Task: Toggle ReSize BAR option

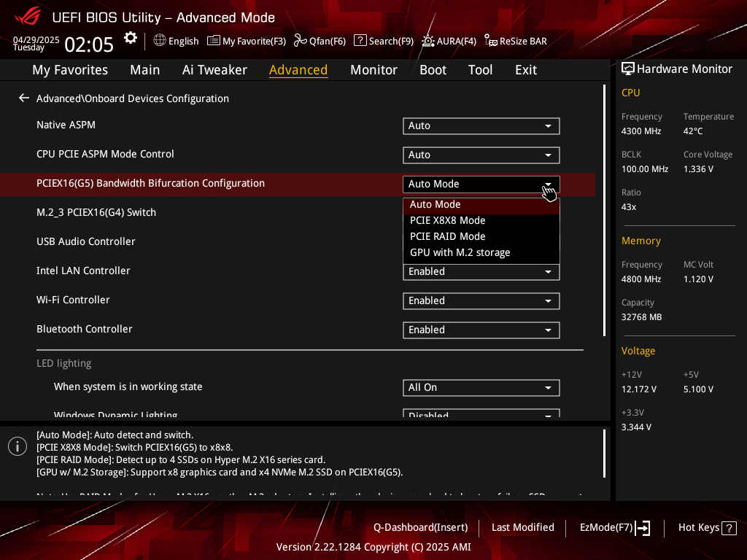Action: 516,41
